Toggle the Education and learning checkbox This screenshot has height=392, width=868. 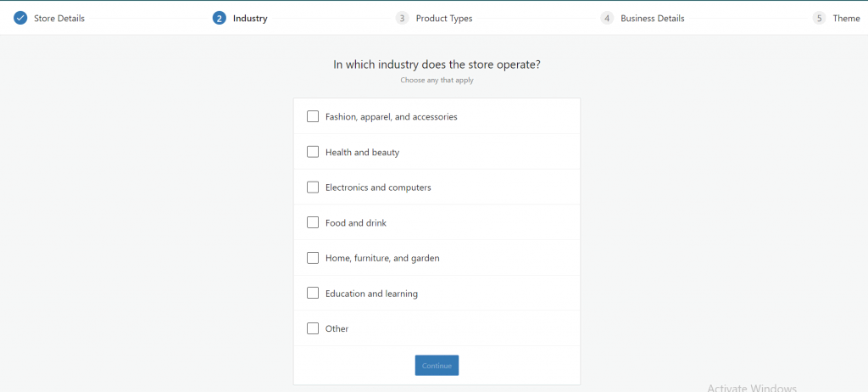[313, 293]
